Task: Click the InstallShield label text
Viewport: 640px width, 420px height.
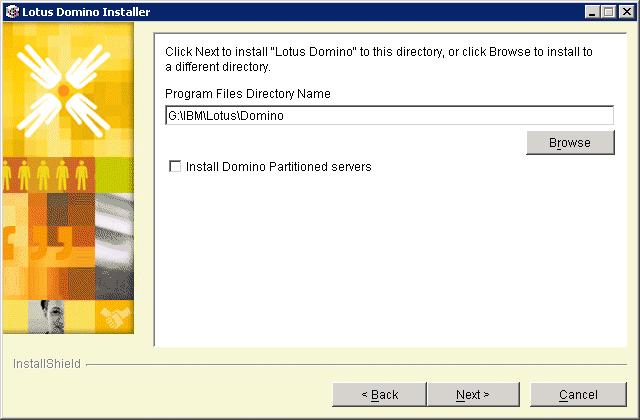Action: pos(47,363)
